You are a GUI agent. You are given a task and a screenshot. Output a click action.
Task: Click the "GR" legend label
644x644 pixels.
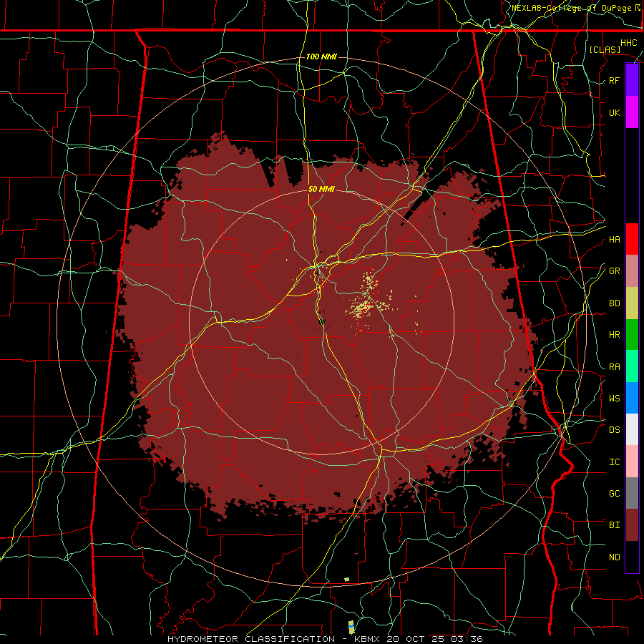click(x=615, y=271)
